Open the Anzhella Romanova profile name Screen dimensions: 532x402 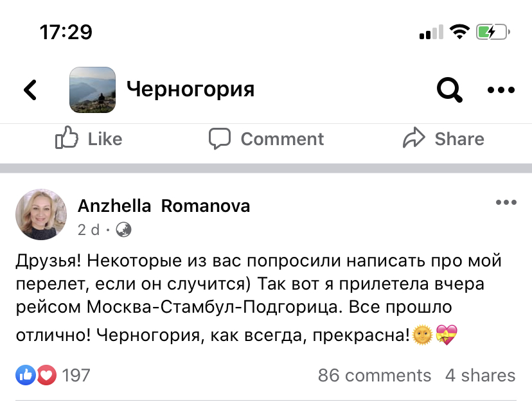[164, 206]
